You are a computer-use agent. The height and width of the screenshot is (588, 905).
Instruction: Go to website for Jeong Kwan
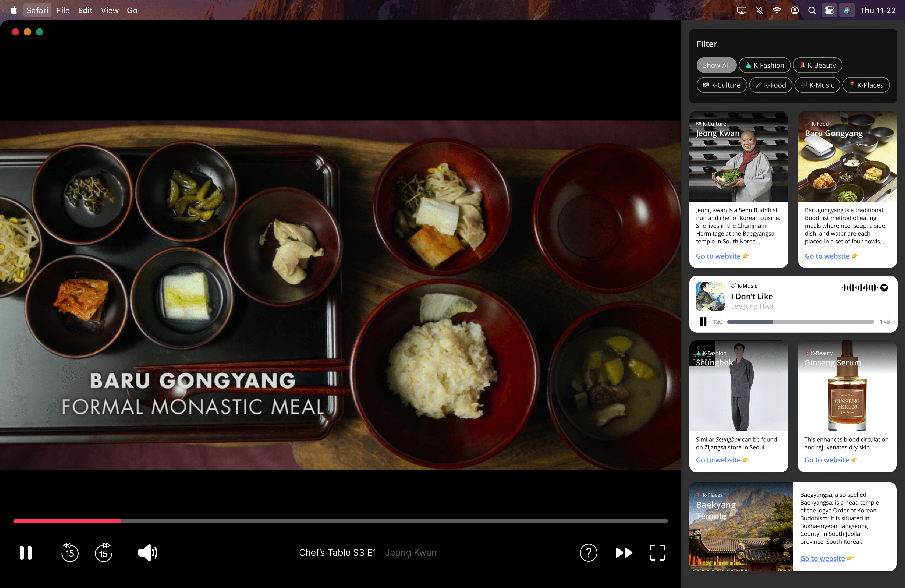point(718,256)
